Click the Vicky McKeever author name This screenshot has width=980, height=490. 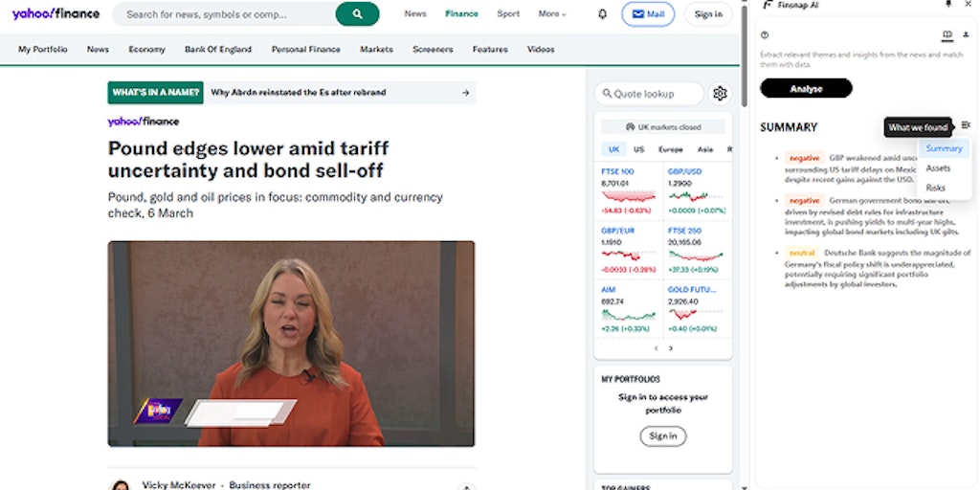[x=179, y=485]
